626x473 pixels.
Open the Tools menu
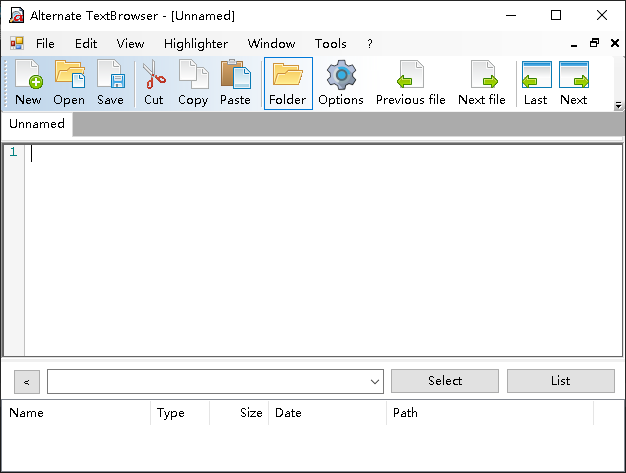(330, 44)
